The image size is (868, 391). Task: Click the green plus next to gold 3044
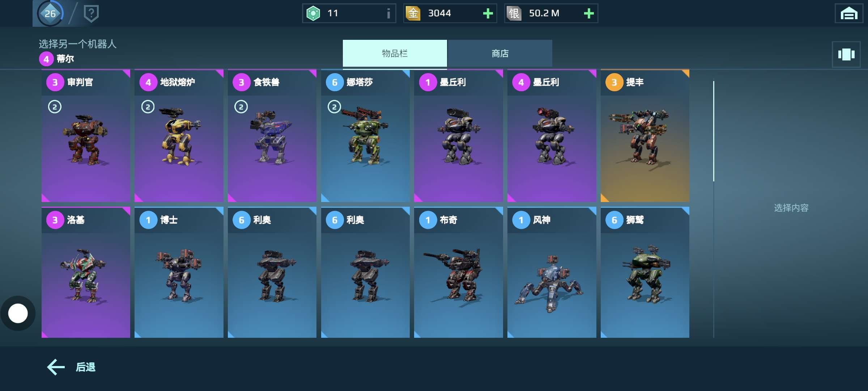coord(488,14)
